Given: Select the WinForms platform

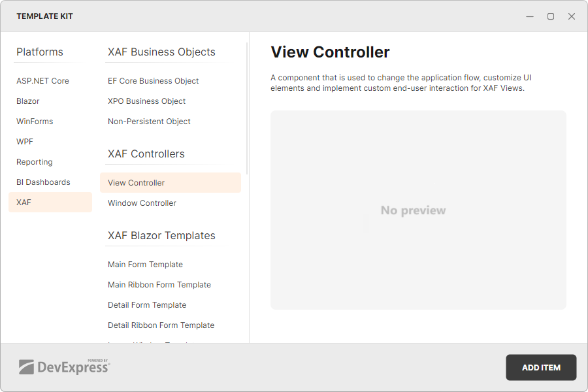Looking at the screenshot, I should [33, 121].
